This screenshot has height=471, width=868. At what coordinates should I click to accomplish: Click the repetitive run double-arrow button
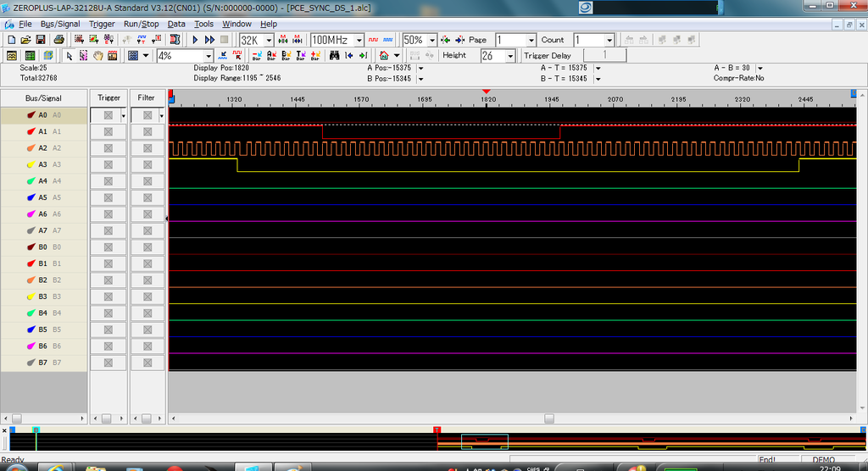pos(209,40)
